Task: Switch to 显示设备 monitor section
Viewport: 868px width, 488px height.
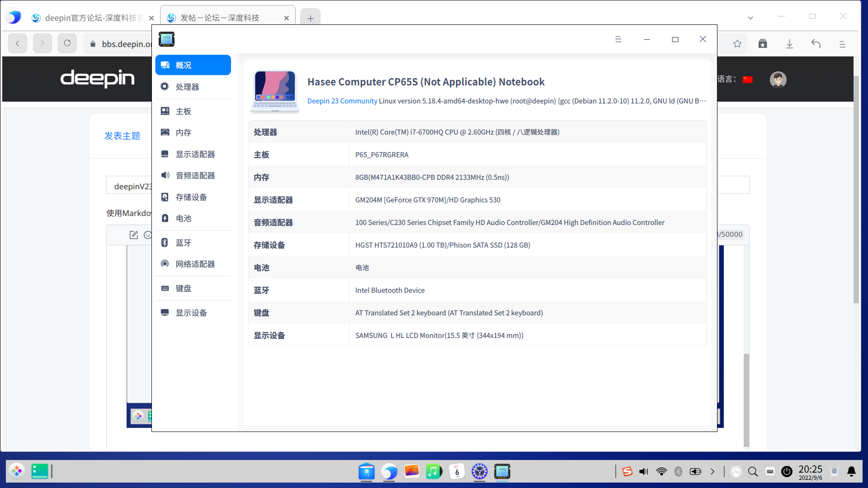Action: click(191, 313)
